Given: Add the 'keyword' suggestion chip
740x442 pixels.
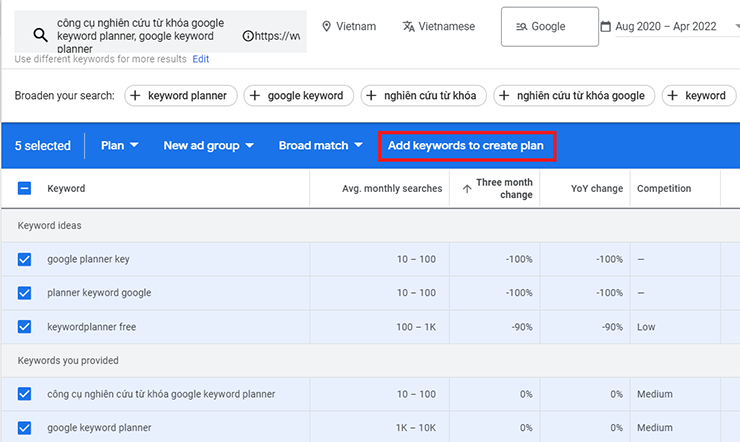Looking at the screenshot, I should (x=699, y=96).
